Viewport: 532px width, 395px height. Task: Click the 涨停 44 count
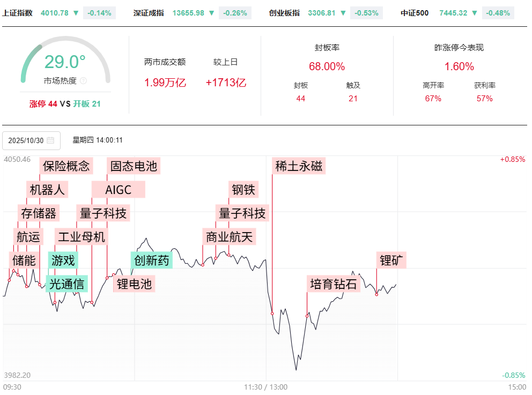pyautogui.click(x=43, y=104)
